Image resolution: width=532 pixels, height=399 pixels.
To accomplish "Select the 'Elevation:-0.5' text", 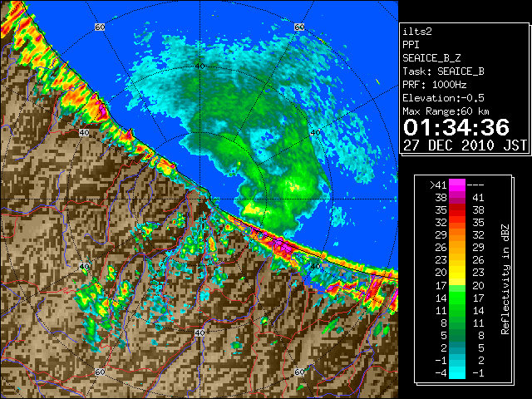I will 443,98.
